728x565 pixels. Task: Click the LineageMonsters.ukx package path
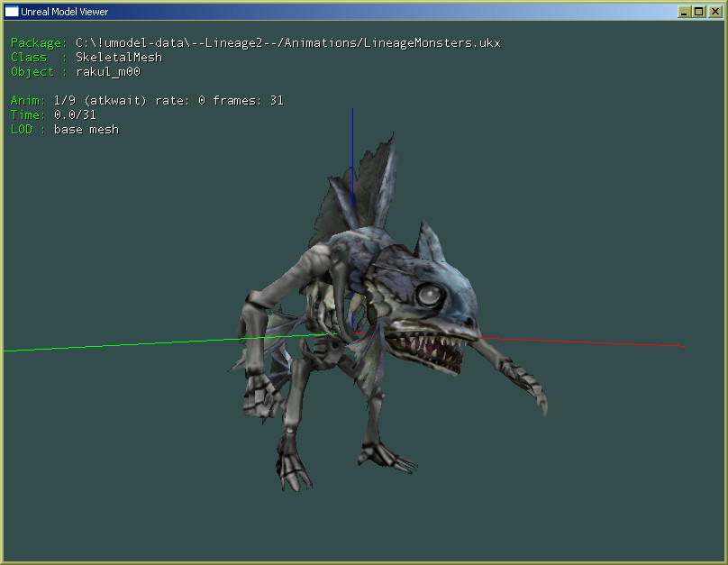pos(287,42)
